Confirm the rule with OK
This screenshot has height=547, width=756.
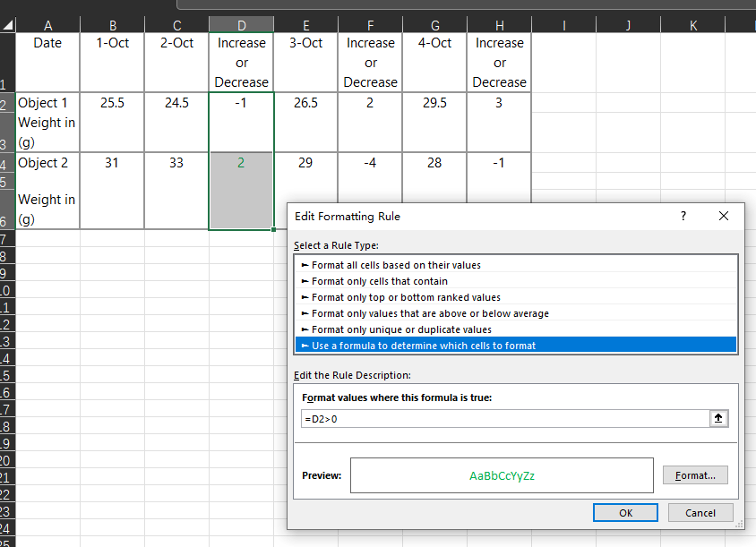pos(625,513)
